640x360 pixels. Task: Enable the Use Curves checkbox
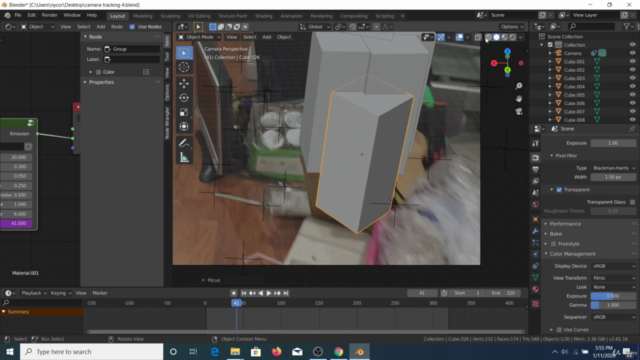559,330
